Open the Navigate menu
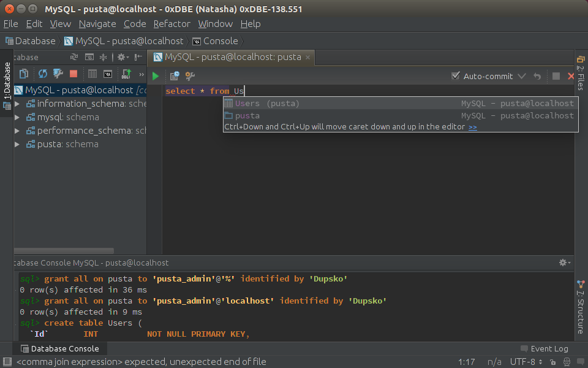The image size is (588, 368). point(97,24)
